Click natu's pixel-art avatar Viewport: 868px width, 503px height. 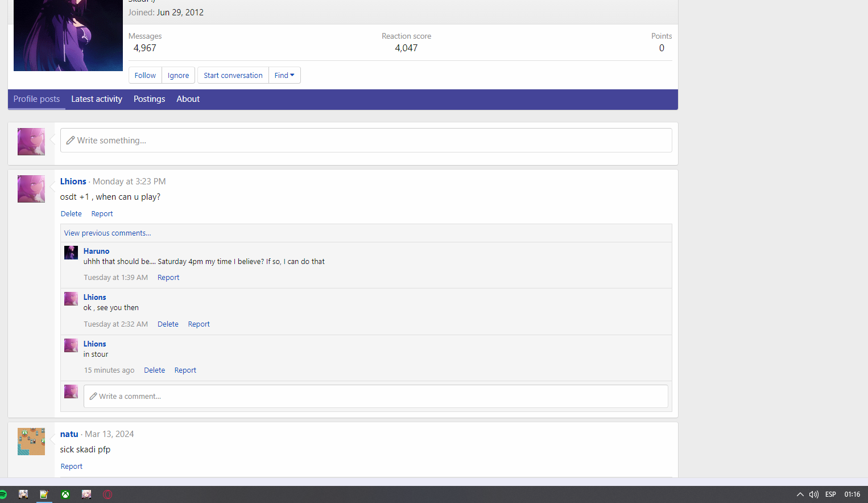click(31, 442)
